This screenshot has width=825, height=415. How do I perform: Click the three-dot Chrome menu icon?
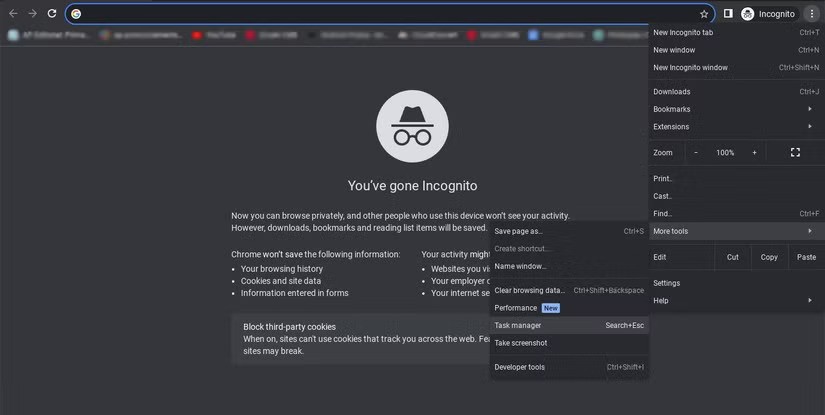coord(812,14)
